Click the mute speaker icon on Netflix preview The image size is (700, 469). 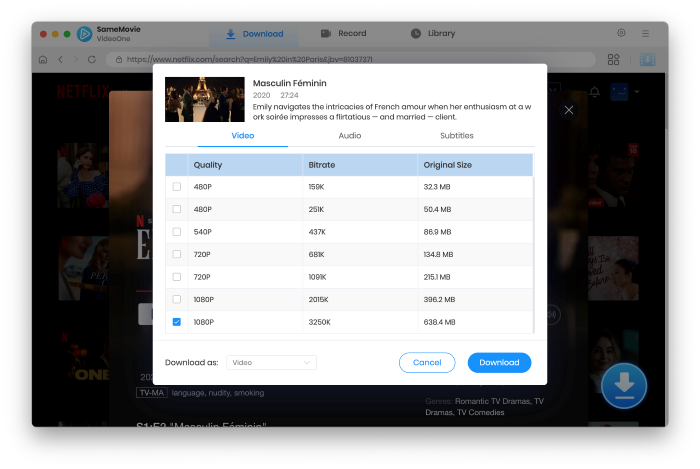553,315
